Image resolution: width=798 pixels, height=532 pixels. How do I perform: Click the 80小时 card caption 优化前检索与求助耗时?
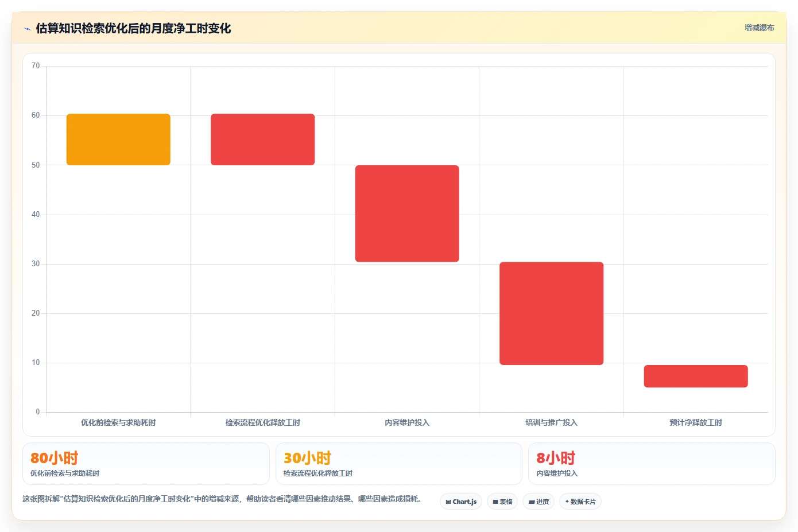coord(65,473)
